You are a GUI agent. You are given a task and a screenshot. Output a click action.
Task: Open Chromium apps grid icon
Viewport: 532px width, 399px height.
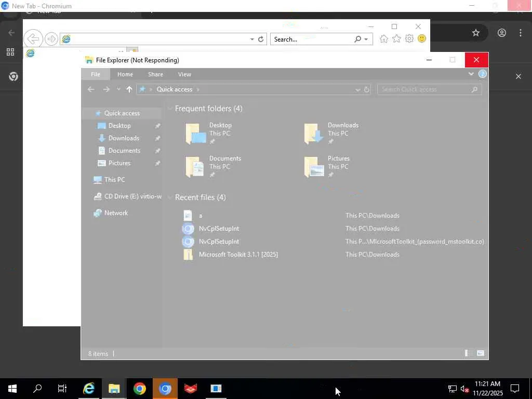(x=10, y=52)
